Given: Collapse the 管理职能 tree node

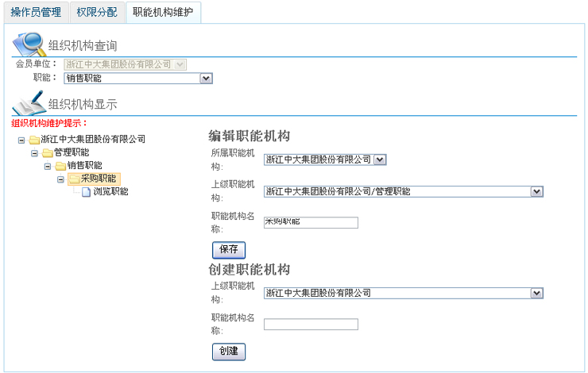Looking at the screenshot, I should click(34, 153).
